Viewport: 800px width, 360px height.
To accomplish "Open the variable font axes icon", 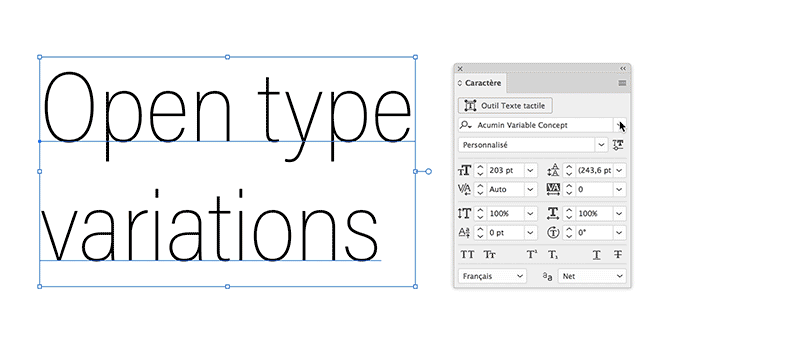I will [618, 145].
